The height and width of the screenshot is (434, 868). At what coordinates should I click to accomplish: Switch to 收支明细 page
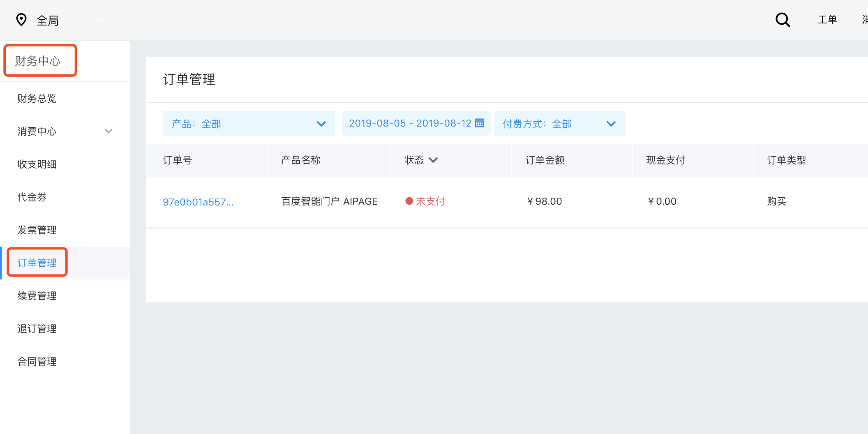(x=37, y=164)
